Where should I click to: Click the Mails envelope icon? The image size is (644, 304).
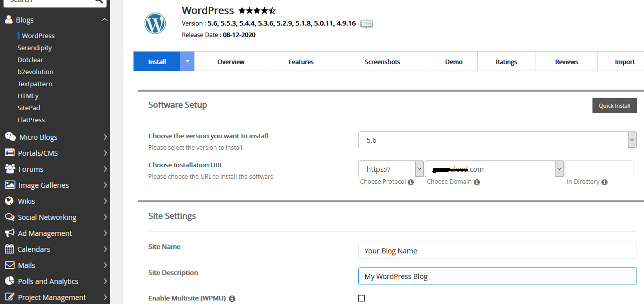click(x=10, y=265)
